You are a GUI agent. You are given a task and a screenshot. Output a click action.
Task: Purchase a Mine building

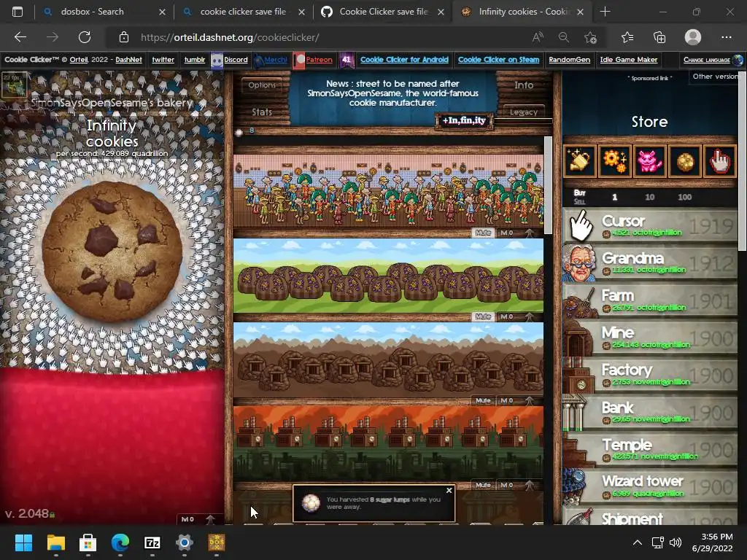click(650, 338)
